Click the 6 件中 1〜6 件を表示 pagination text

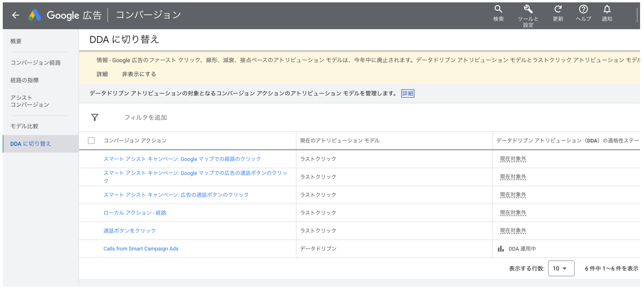click(612, 269)
